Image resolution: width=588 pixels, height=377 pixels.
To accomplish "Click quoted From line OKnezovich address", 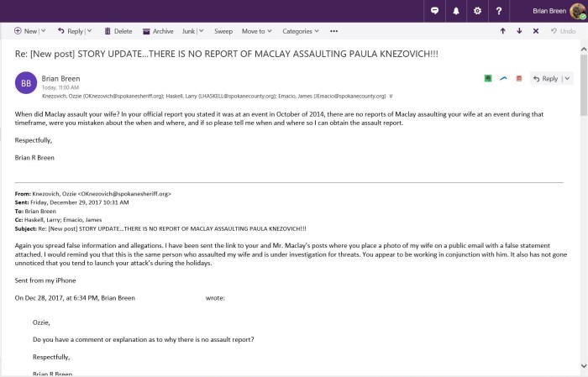I will pos(124,194).
